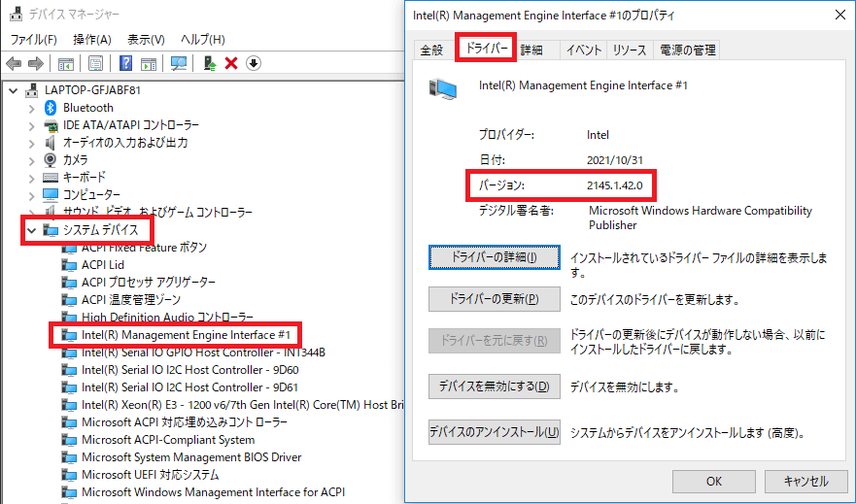Select Intel(R) Management Engine Interface #1
The width and height of the screenshot is (856, 504).
tap(186, 335)
